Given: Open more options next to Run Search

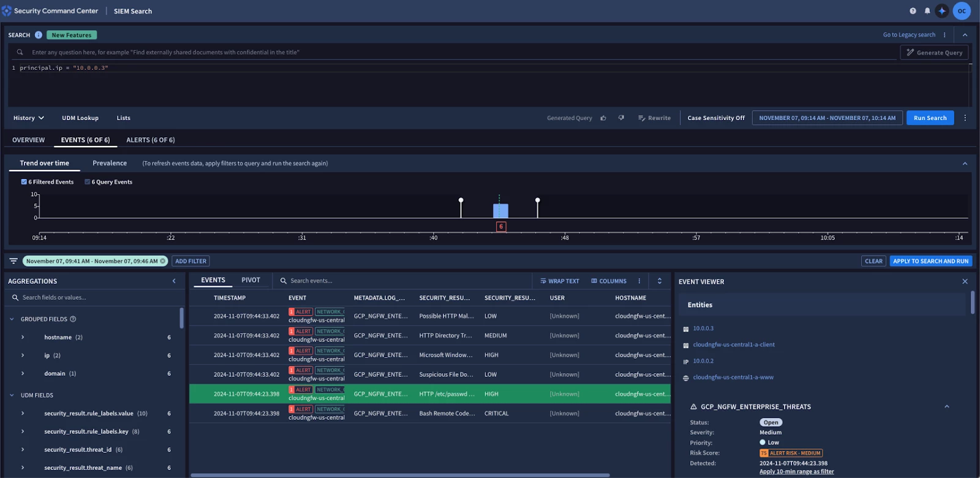Looking at the screenshot, I should 965,118.
